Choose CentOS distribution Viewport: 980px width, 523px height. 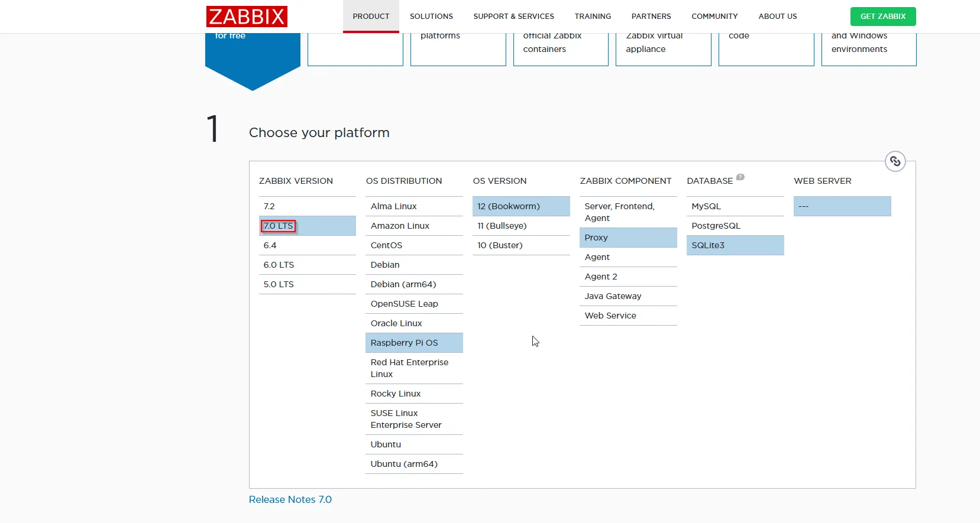(414, 245)
